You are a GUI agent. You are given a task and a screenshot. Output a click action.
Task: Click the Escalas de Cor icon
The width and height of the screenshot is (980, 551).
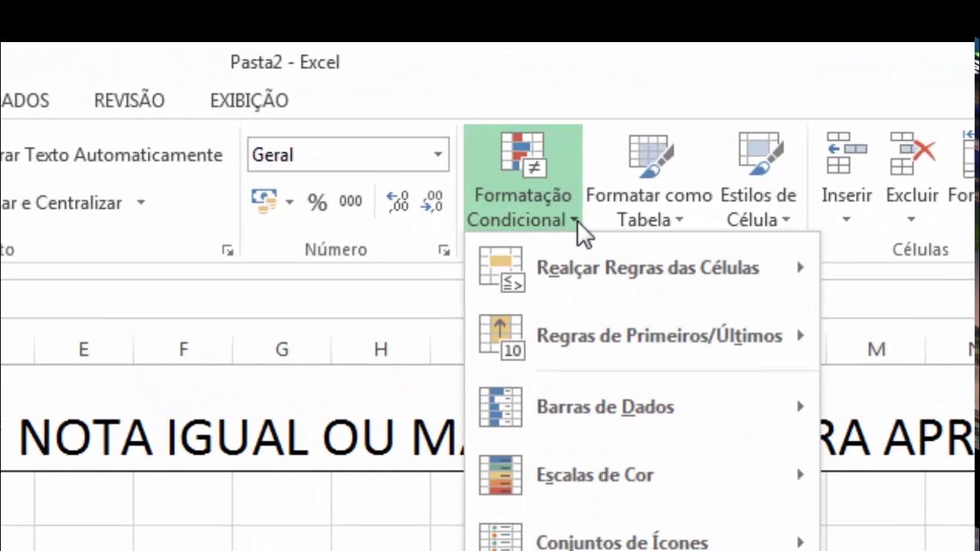(501, 475)
